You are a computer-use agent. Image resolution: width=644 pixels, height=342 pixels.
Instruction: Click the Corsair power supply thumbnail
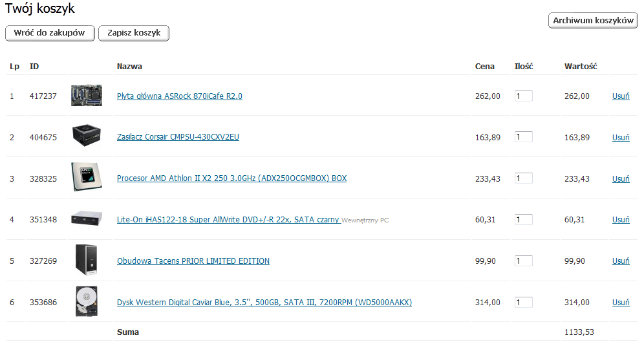[x=86, y=136]
